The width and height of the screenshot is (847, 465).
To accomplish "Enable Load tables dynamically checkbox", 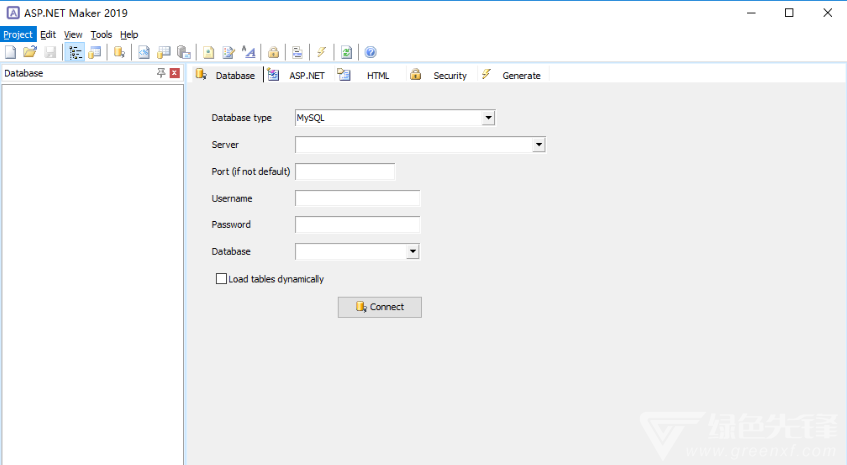I will point(222,279).
